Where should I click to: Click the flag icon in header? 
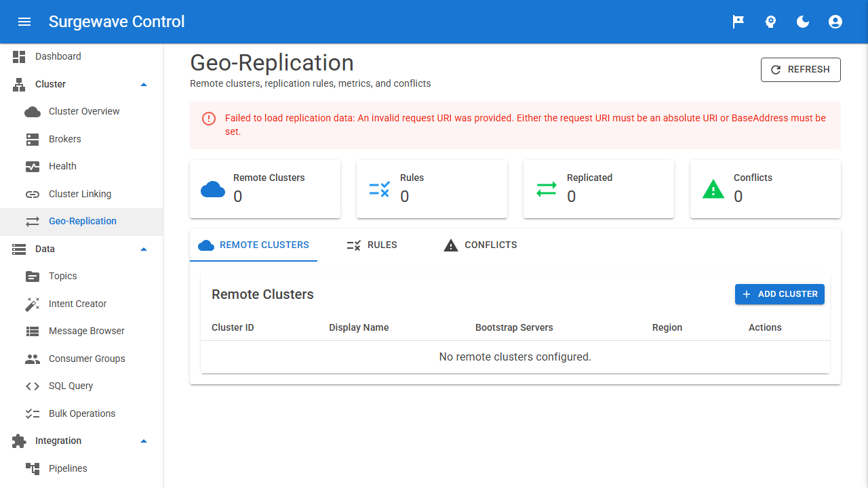[738, 22]
